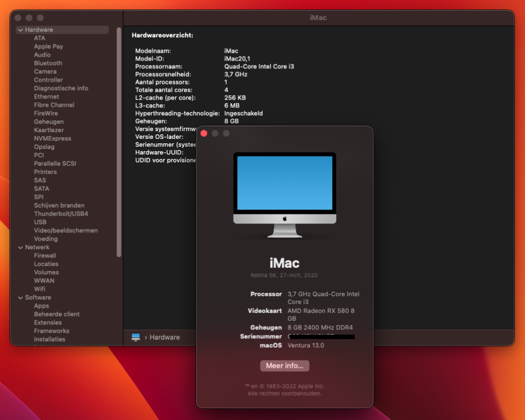Select Frameworks in the sidebar
The height and width of the screenshot is (420, 525).
click(52, 331)
